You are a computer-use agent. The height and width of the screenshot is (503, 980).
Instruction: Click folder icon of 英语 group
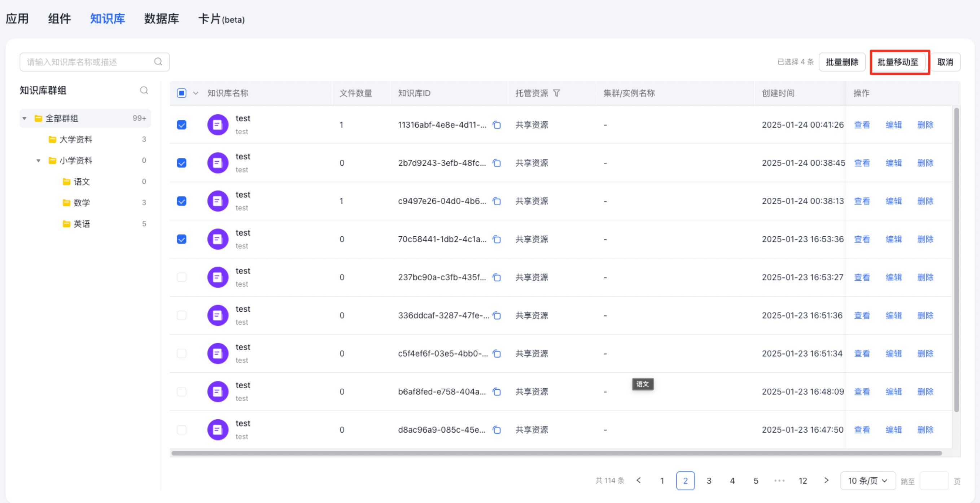click(67, 224)
